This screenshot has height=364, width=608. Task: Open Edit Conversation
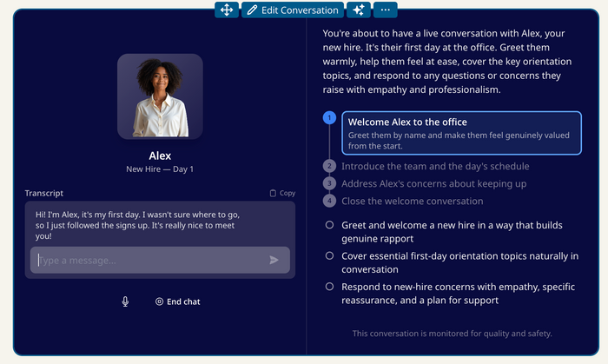click(x=293, y=10)
